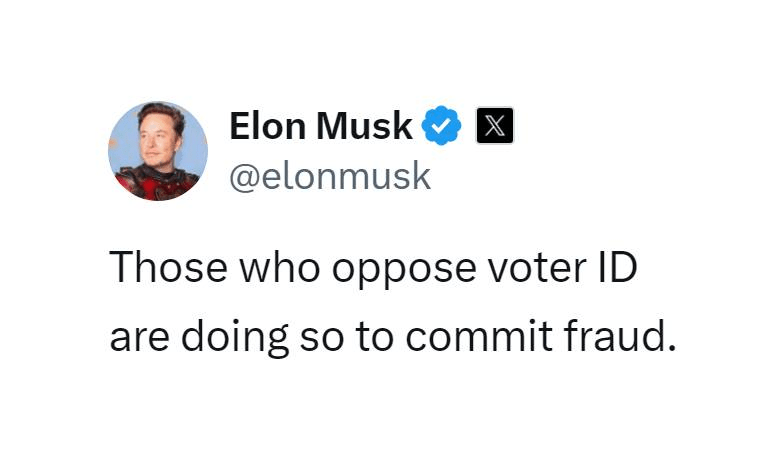Click the black X affiliation badge
This screenshot has height=460, width=784.
pos(494,127)
